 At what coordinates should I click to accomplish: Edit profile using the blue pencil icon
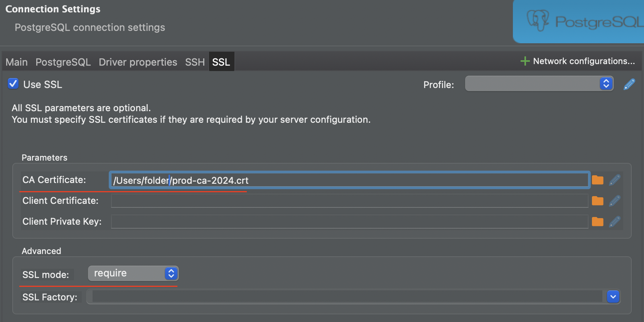629,84
